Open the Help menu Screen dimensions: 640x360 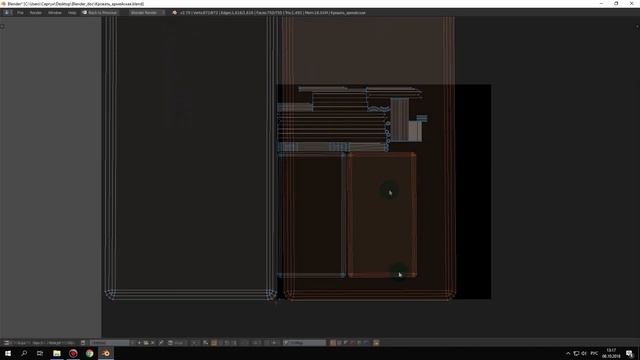72,13
